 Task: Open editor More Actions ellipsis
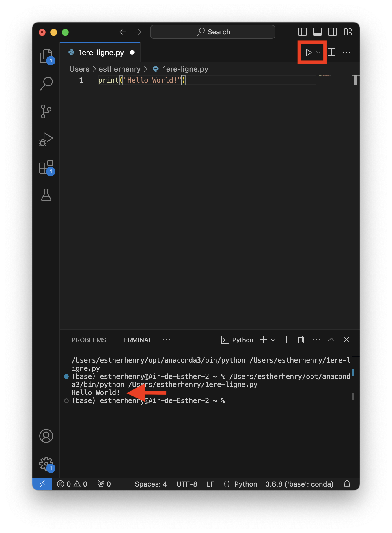346,52
